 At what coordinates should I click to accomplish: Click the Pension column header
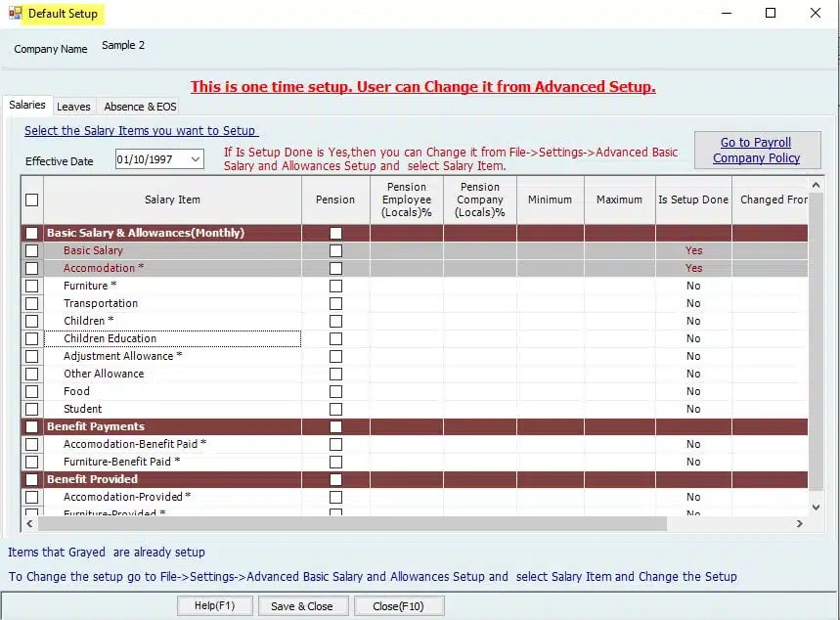tap(335, 199)
